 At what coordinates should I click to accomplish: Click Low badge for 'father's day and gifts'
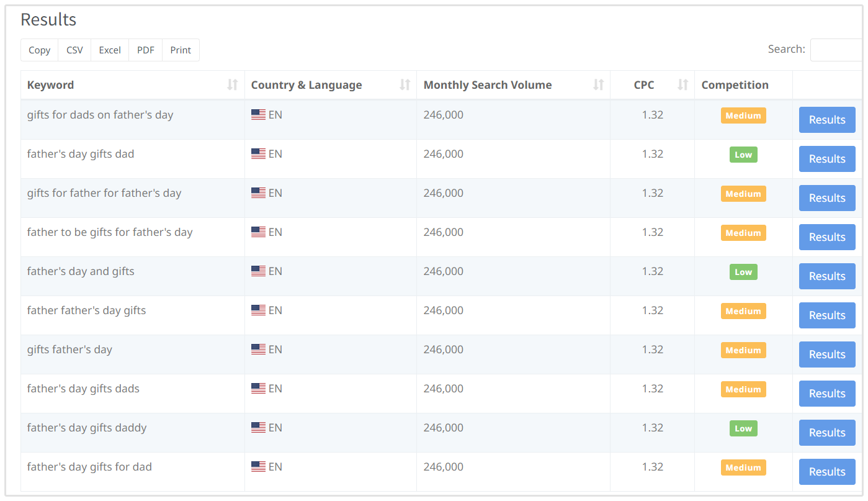(x=743, y=272)
